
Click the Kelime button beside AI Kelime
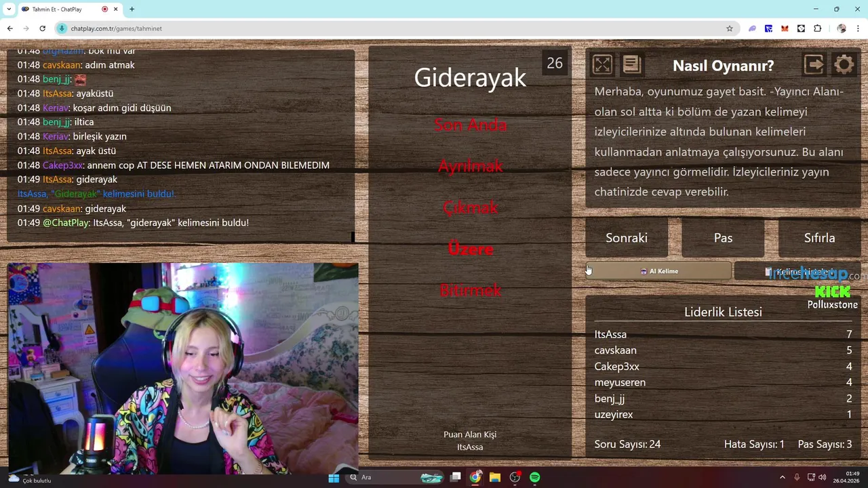(797, 271)
